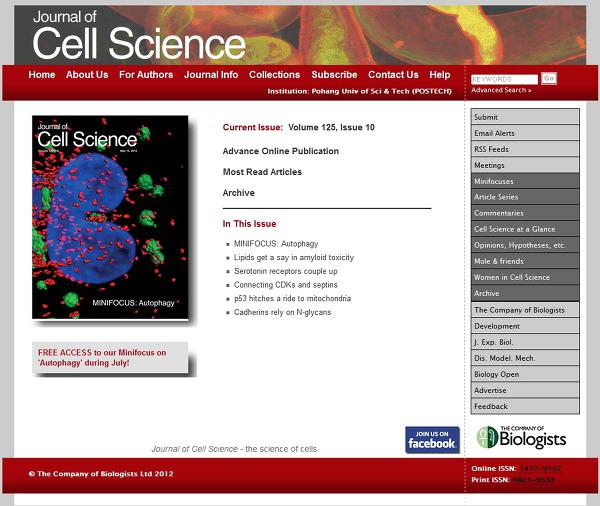Open Cadherins rely on N-glycans article

click(x=282, y=312)
